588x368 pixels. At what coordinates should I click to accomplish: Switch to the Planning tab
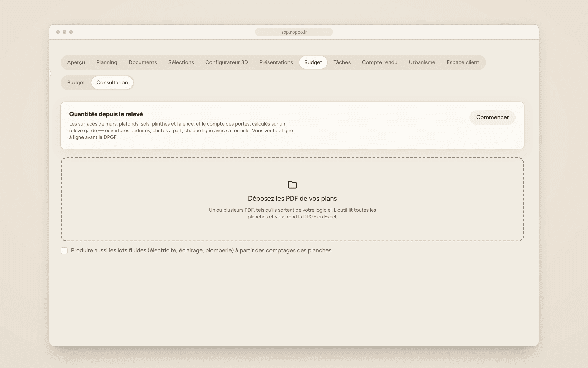[x=107, y=62]
